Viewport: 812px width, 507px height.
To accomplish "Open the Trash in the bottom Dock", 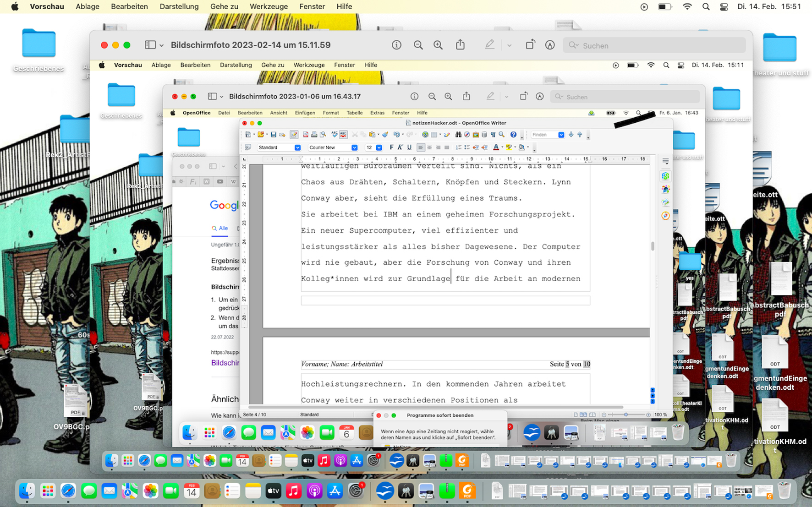I will tap(784, 490).
